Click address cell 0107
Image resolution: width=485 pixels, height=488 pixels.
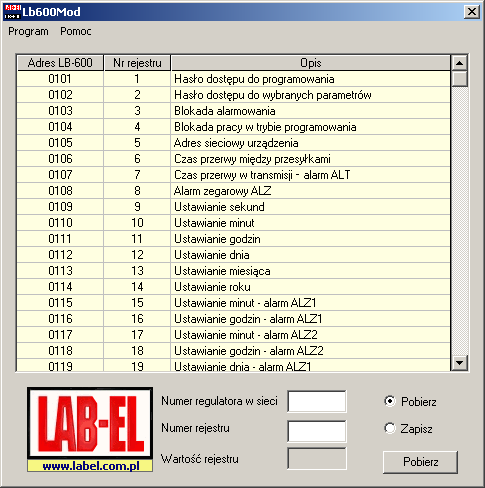coord(60,175)
